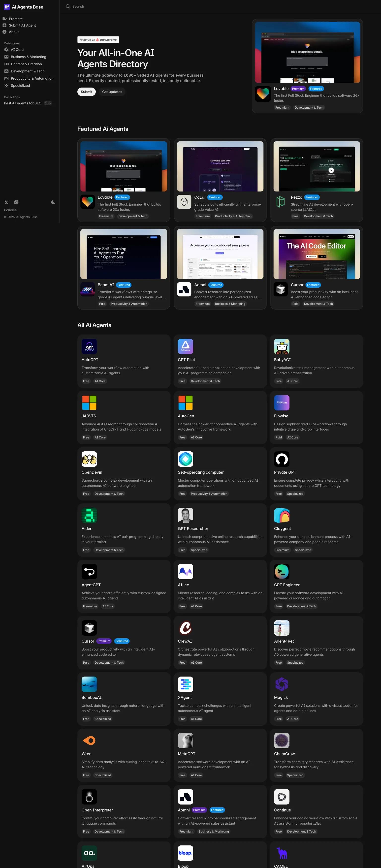381x868 pixels.
Task: Open the Policies link
Action: [10, 210]
